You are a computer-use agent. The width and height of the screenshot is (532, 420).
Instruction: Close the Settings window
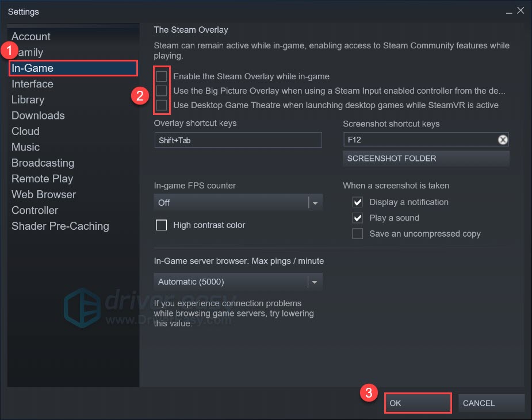[520, 10]
